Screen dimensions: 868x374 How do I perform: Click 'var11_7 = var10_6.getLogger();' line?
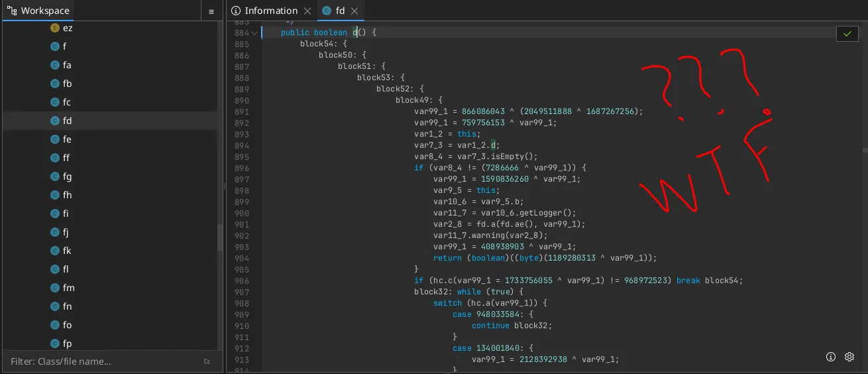505,213
